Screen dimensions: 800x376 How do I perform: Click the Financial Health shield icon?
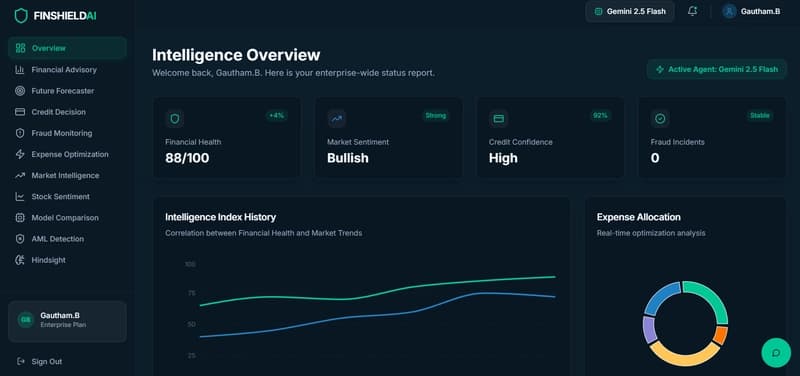coord(174,119)
